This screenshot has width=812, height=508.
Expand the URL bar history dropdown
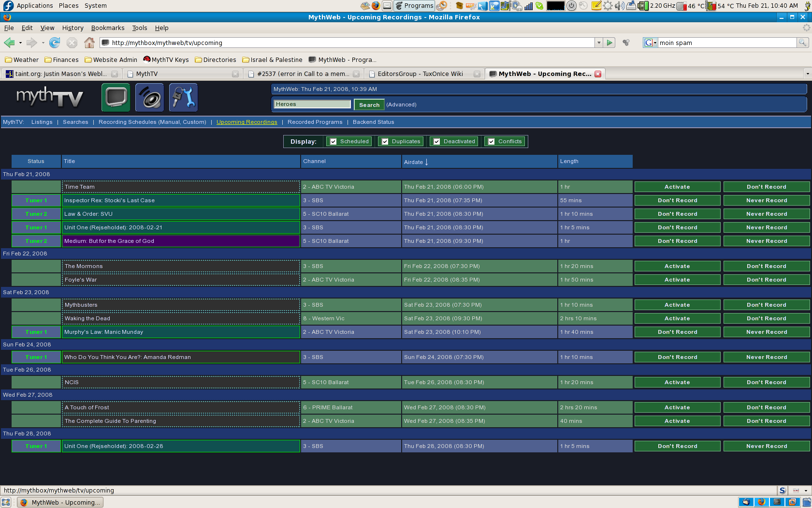pos(598,43)
